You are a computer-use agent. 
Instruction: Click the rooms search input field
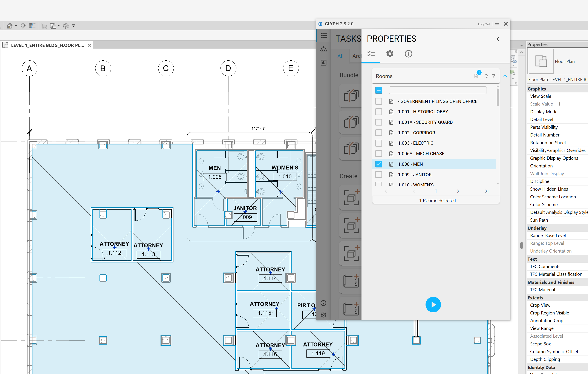(437, 90)
